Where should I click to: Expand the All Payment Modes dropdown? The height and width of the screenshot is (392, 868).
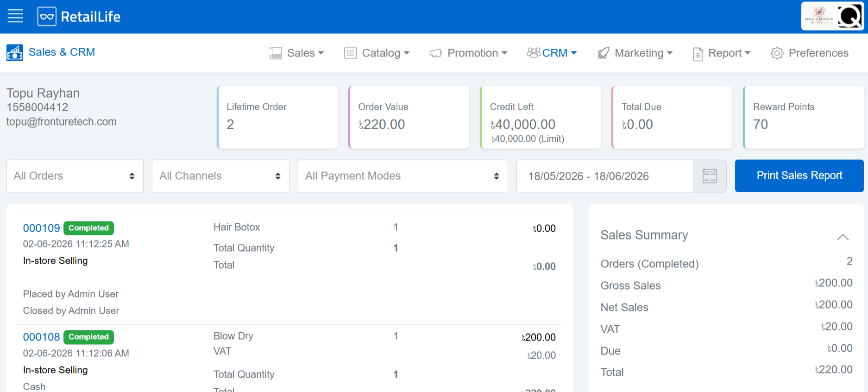pyautogui.click(x=403, y=176)
